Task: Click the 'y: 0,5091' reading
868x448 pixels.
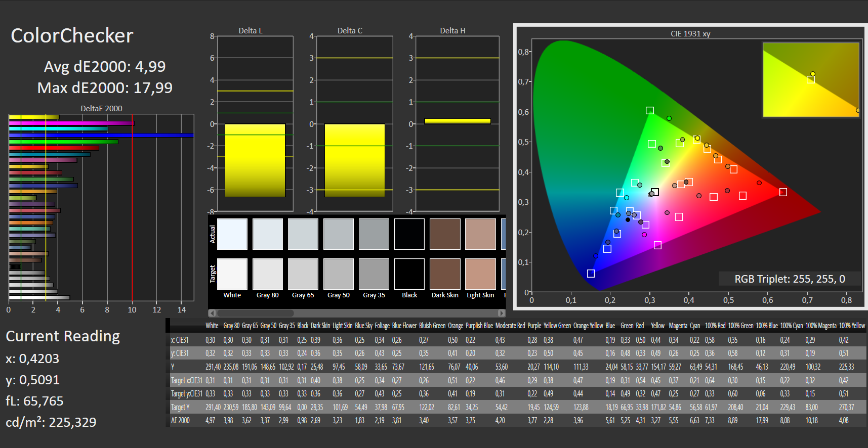Action: (32, 380)
